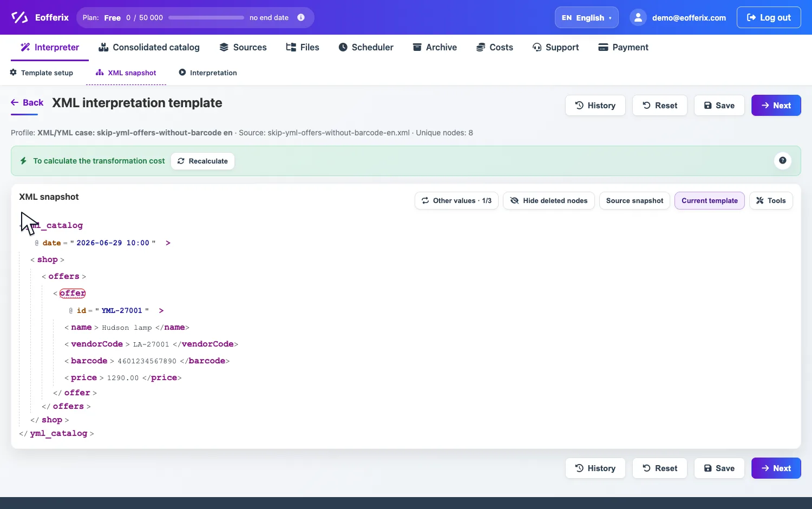
Task: Click the closing offer tag
Action: pos(77,393)
